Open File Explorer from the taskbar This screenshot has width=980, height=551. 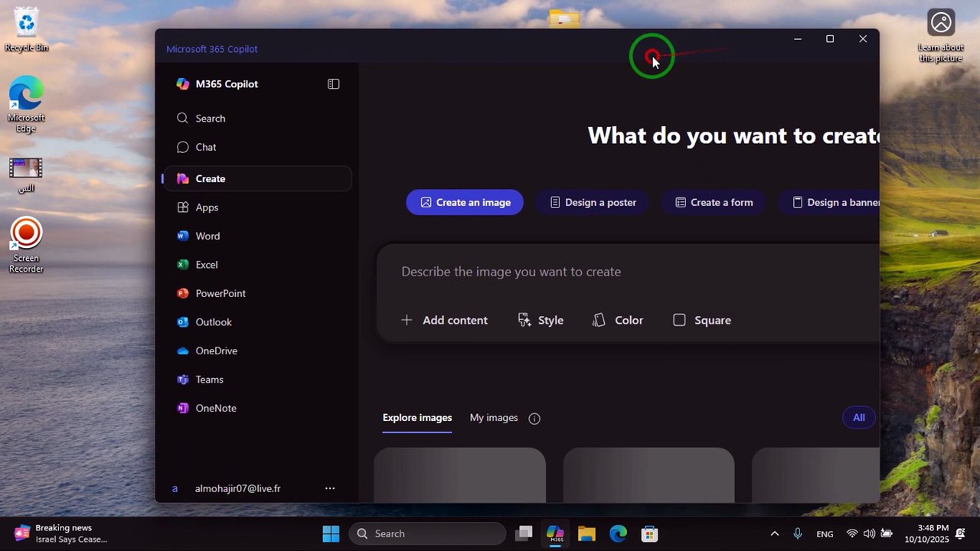(x=586, y=533)
